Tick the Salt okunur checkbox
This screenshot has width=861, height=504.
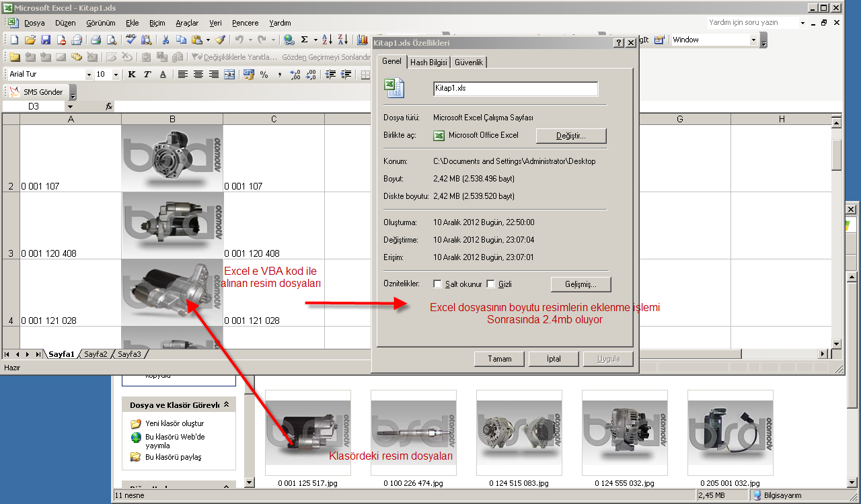point(438,284)
